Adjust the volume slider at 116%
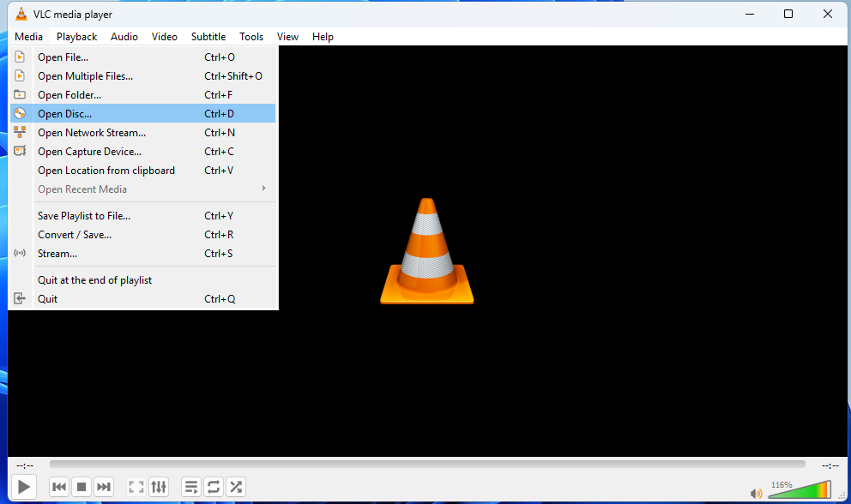The height and width of the screenshot is (504, 851). coord(799,490)
